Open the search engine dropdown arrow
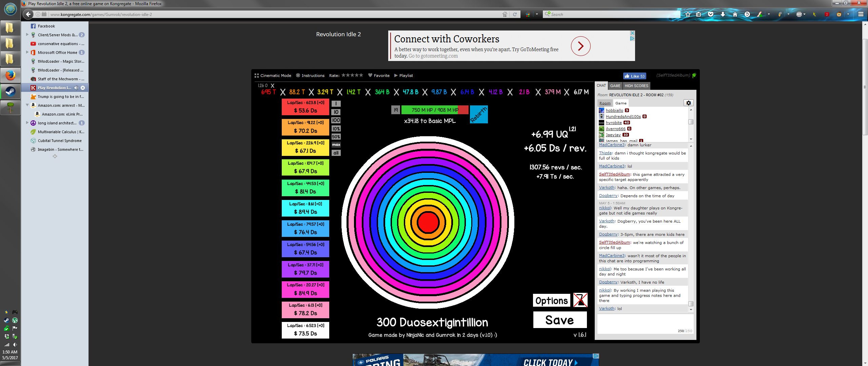The height and width of the screenshot is (366, 868). 537,14
